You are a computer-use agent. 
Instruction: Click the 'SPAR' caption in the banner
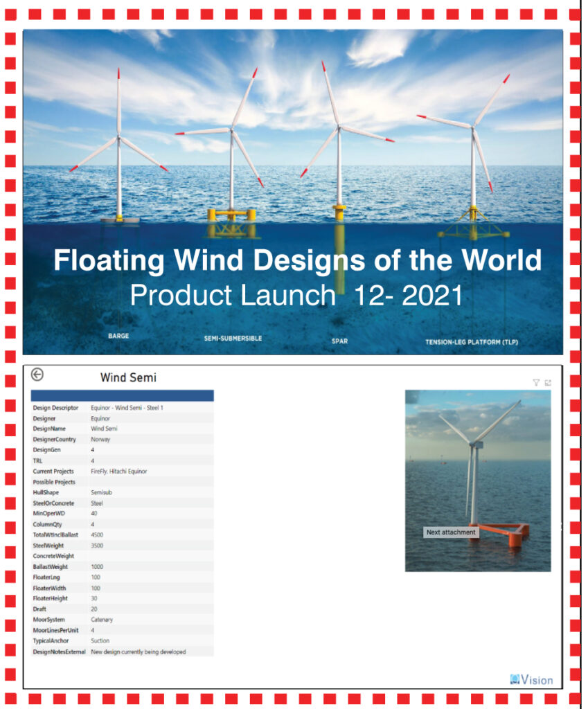(339, 341)
